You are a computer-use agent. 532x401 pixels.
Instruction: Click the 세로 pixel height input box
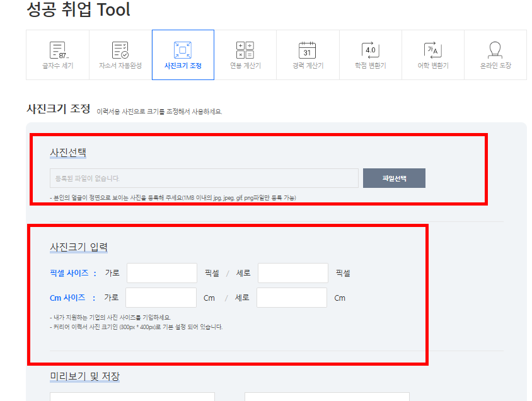coord(292,272)
